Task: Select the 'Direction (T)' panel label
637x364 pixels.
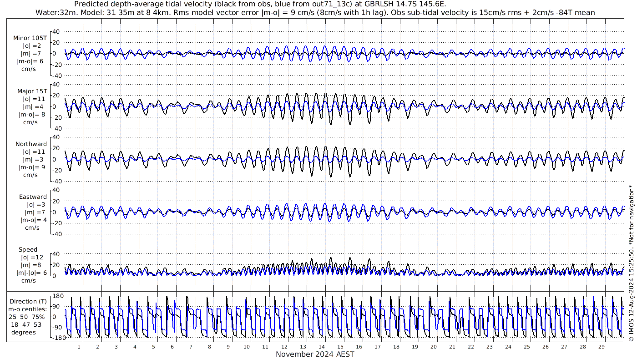Action: [28, 301]
